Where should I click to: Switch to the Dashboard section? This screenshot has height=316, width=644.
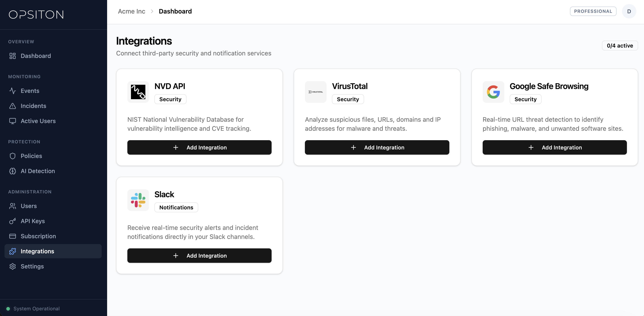(x=36, y=56)
